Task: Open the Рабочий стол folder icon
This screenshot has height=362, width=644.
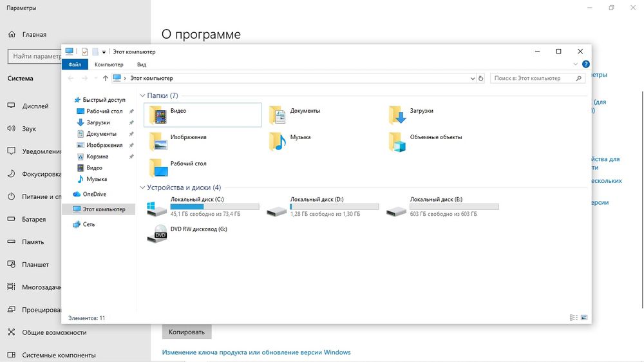Action: pyautogui.click(x=158, y=167)
